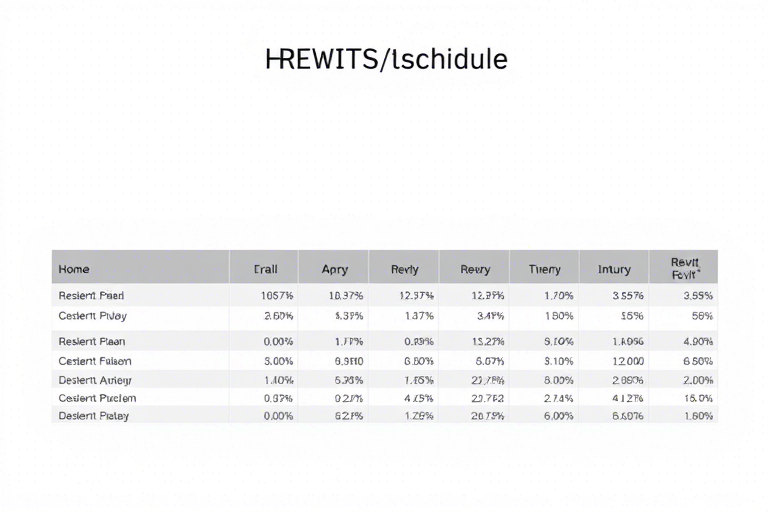768x512 pixels.
Task: Select the Resient Paad row label
Action: click(91, 295)
